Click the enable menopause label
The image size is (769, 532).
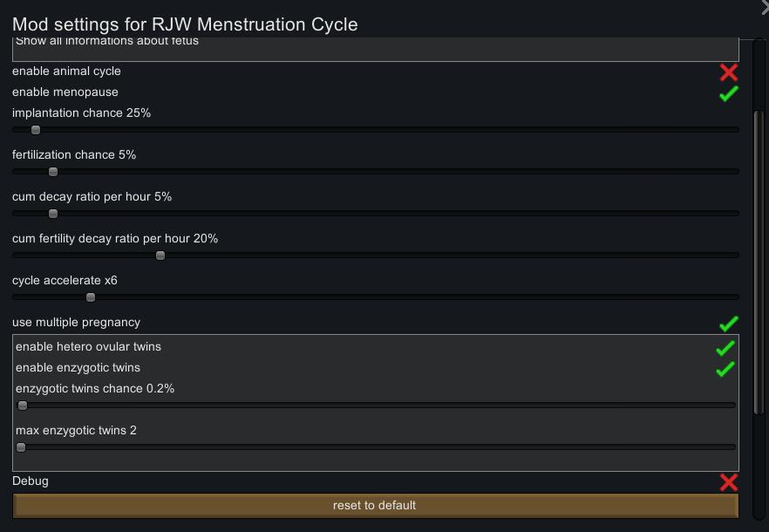point(65,92)
